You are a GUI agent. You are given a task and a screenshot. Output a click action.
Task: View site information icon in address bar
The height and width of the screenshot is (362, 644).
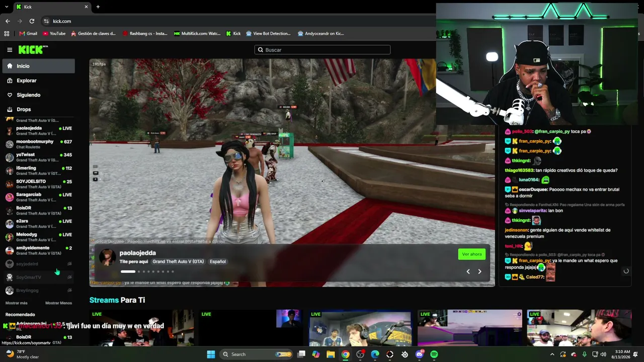coord(46,21)
